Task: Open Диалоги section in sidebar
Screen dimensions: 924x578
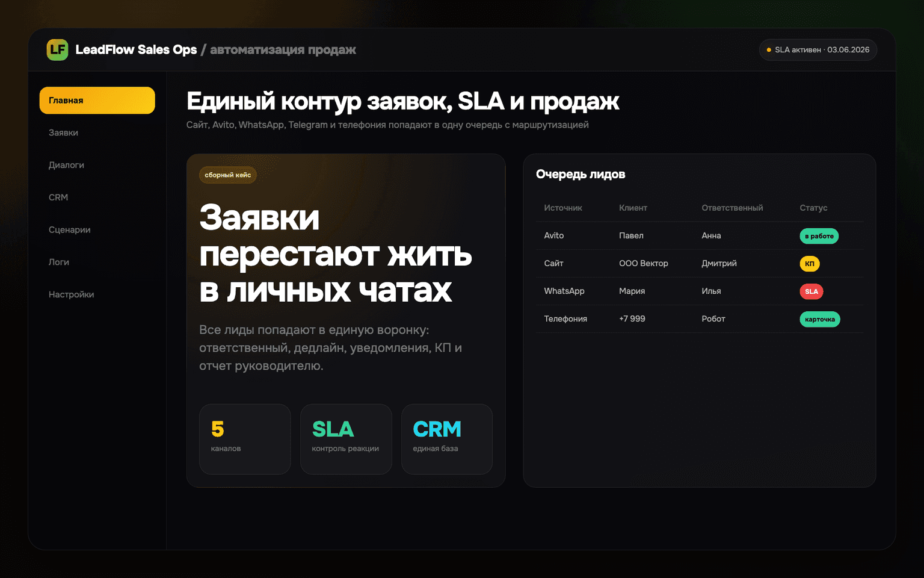Action: point(97,165)
